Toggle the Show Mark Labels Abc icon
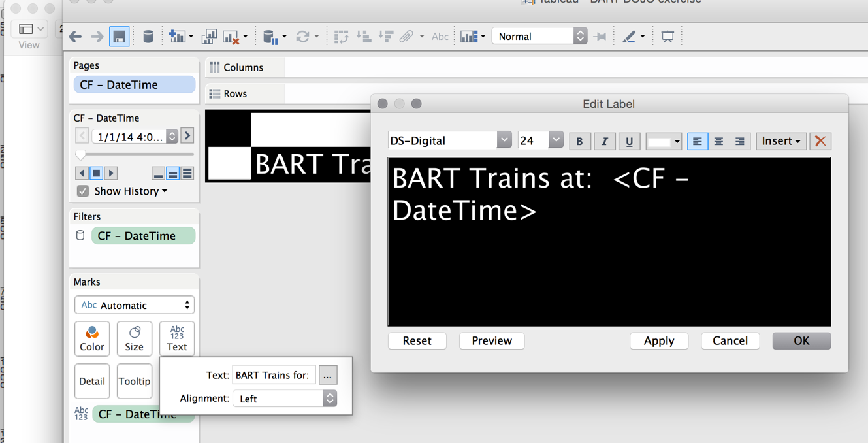Screen dimensions: 868x443 click(x=440, y=37)
